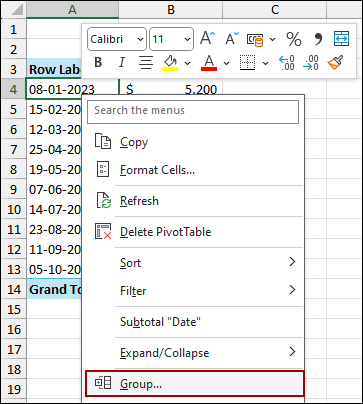Apply red font color A

(209, 63)
